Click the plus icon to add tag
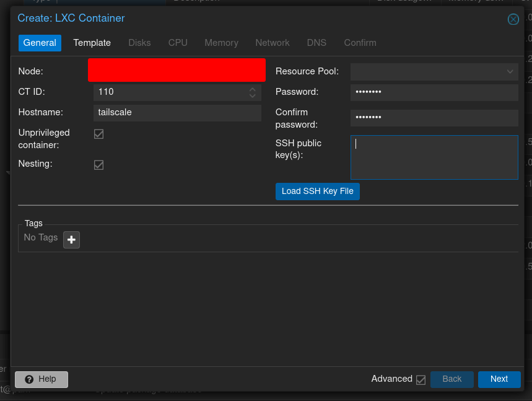The width and height of the screenshot is (532, 401). click(72, 239)
